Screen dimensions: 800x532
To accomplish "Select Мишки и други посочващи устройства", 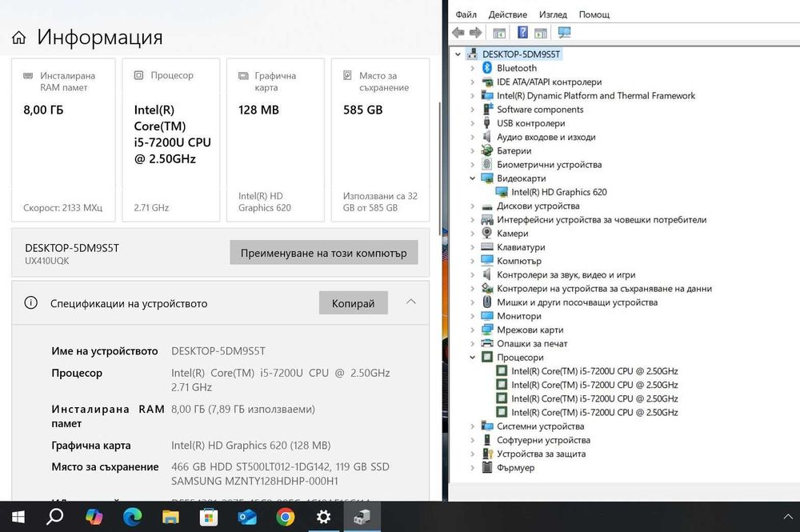I will pos(577,302).
